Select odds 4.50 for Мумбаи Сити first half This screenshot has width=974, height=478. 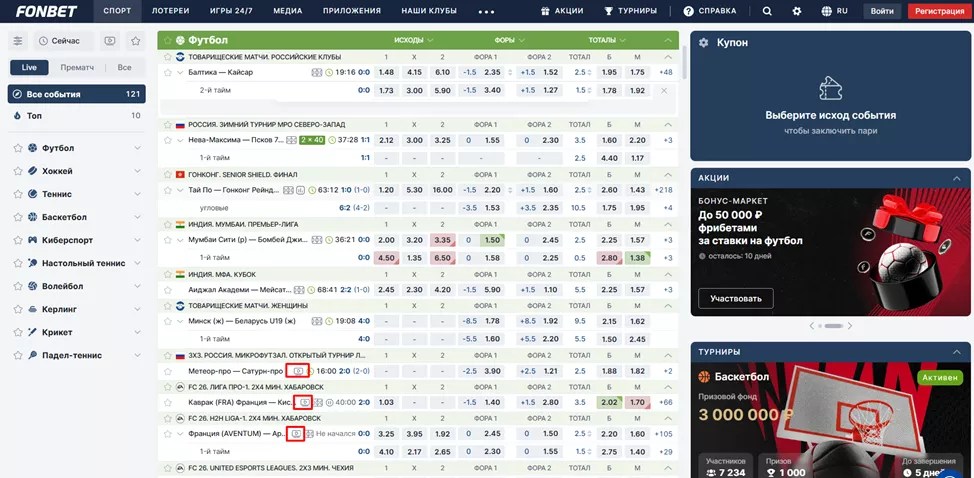pyautogui.click(x=387, y=257)
